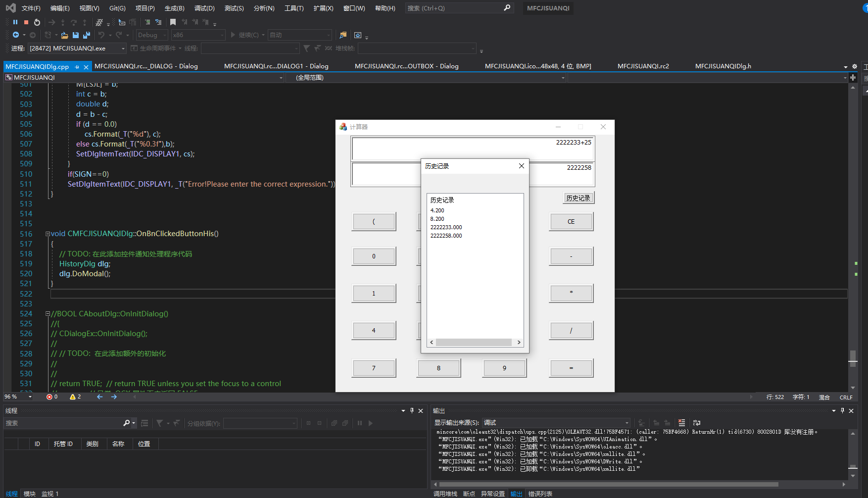Pin the 输出 panel with auto-hide
Screen dimensions: 868x498
pyautogui.click(x=842, y=411)
